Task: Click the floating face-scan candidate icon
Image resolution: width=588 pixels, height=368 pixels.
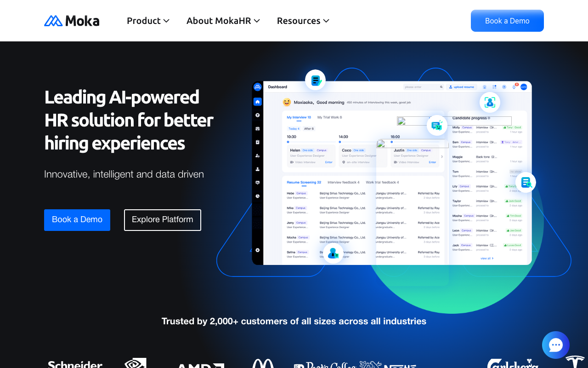Action: [x=490, y=102]
